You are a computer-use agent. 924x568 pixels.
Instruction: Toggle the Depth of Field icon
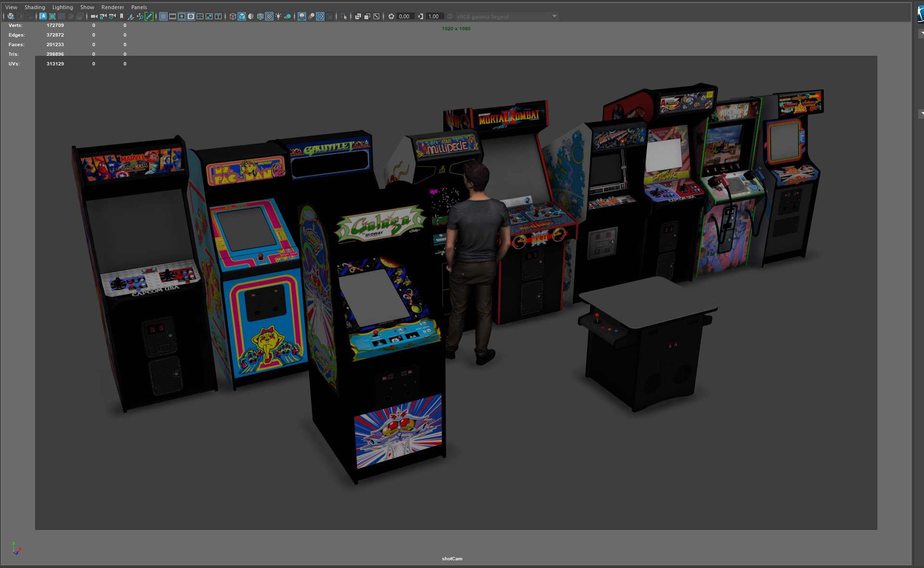click(330, 16)
